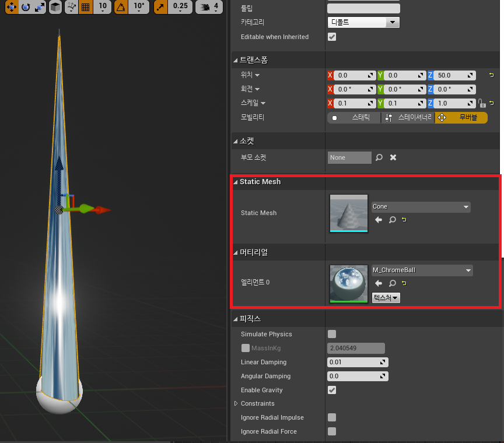Collapse the 소켓 section
The image size is (504, 443).
(x=235, y=141)
